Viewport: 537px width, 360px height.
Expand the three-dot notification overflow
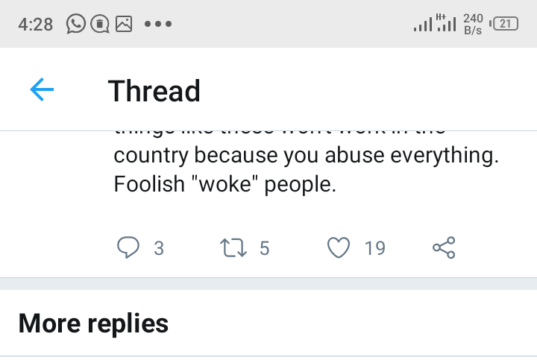(158, 24)
